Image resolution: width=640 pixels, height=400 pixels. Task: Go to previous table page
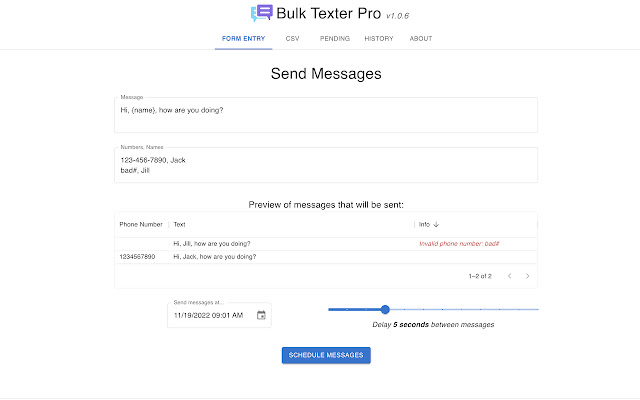(509, 275)
